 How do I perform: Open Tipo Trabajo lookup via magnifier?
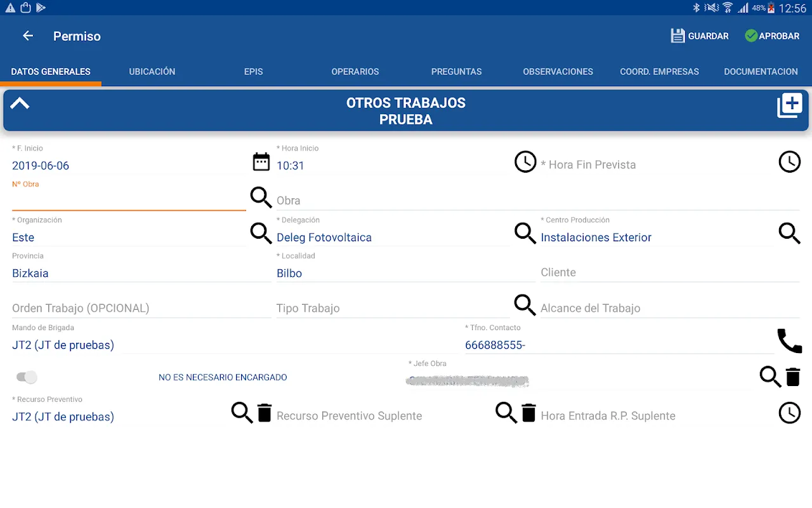coord(525,305)
